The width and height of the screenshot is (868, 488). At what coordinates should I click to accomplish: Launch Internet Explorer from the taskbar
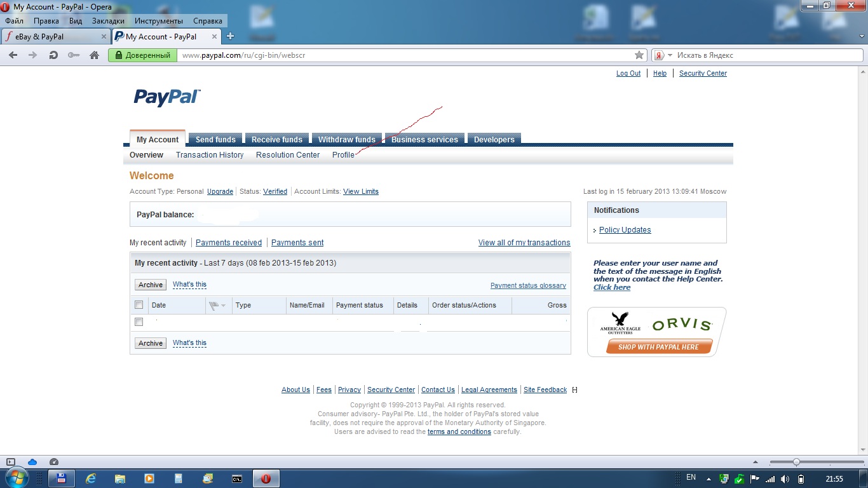92,478
